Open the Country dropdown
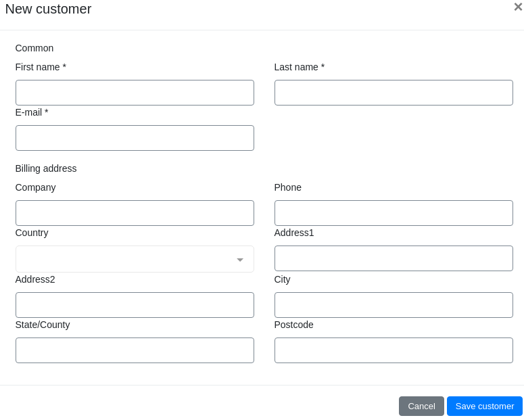Viewport: 524px width, 420px height. click(135, 259)
